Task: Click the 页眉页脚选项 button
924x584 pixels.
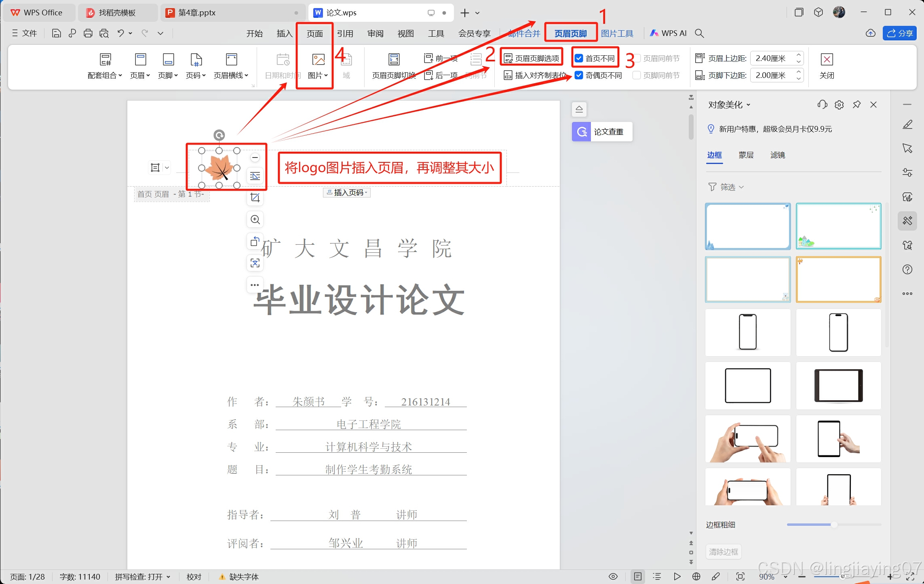Action: tap(532, 59)
